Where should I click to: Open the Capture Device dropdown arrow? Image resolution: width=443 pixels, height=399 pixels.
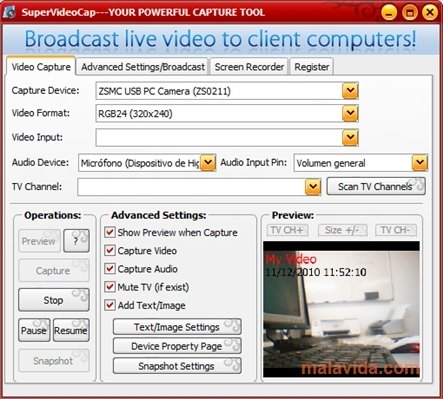point(350,91)
